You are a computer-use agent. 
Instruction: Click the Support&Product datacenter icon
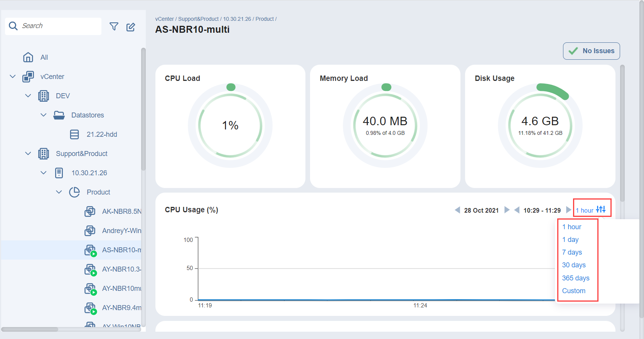44,154
